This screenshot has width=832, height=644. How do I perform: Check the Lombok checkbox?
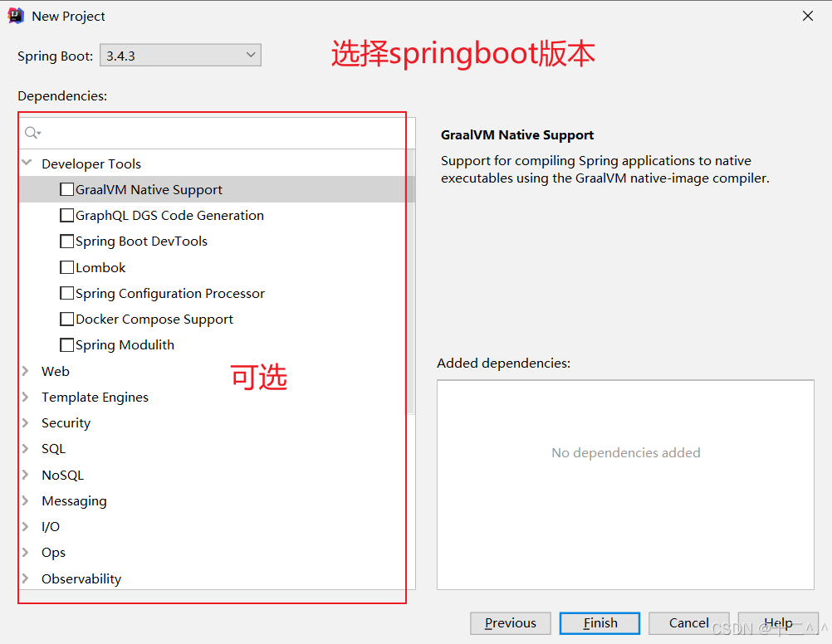point(66,266)
